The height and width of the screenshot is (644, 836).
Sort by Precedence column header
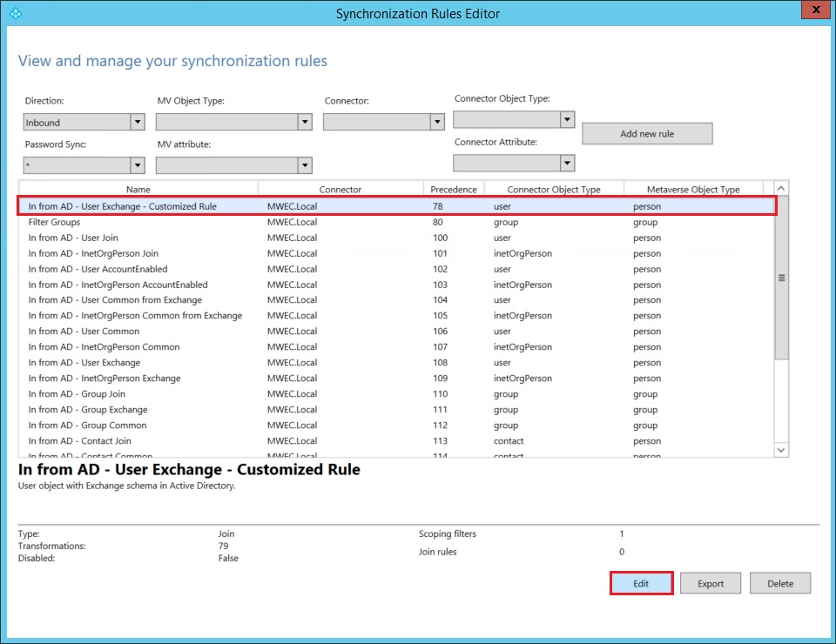[x=454, y=189]
